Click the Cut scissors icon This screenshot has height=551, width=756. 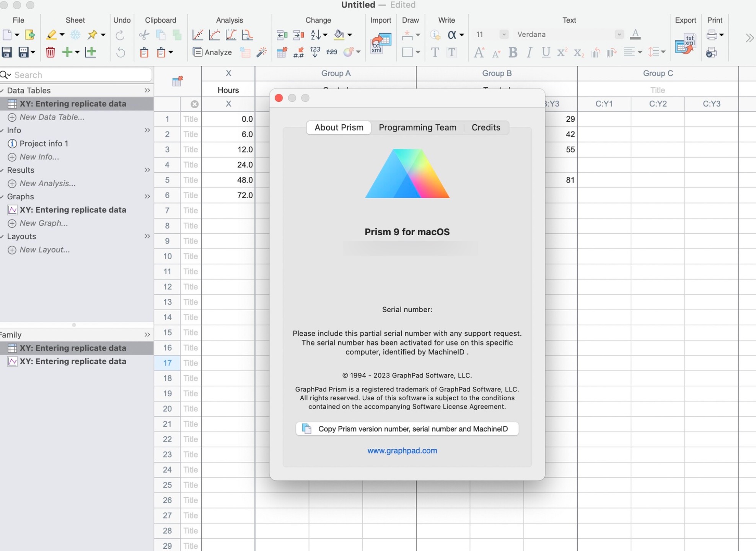(x=144, y=35)
